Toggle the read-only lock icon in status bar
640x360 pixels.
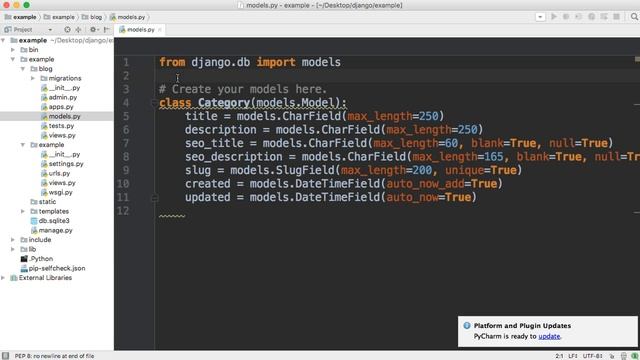[612, 356]
